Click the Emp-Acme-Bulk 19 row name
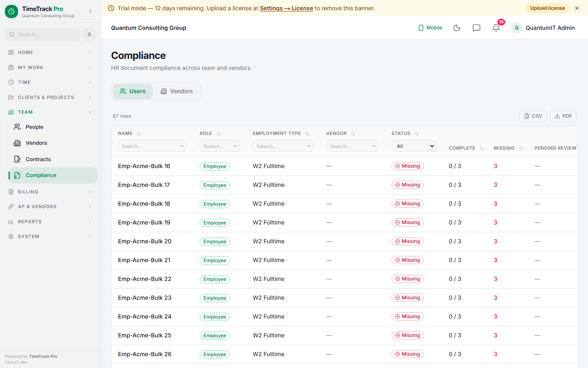Screen dimensions: 588x368 click(144, 222)
